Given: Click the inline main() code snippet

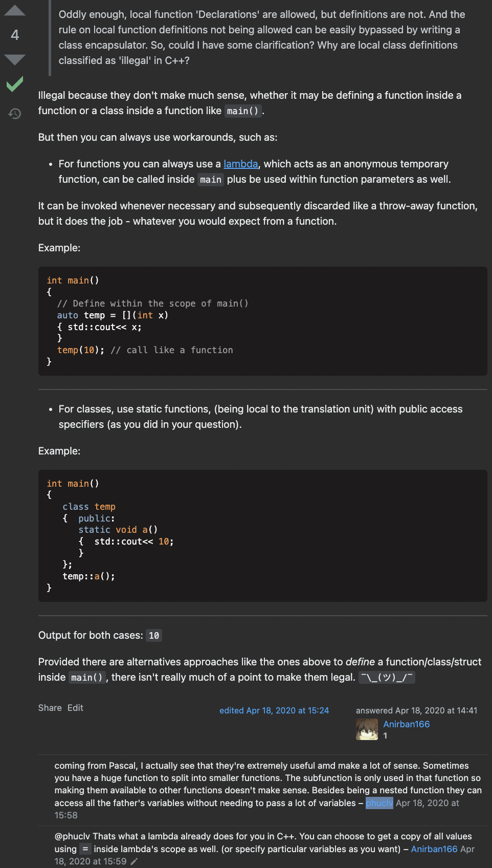Looking at the screenshot, I should (x=243, y=111).
